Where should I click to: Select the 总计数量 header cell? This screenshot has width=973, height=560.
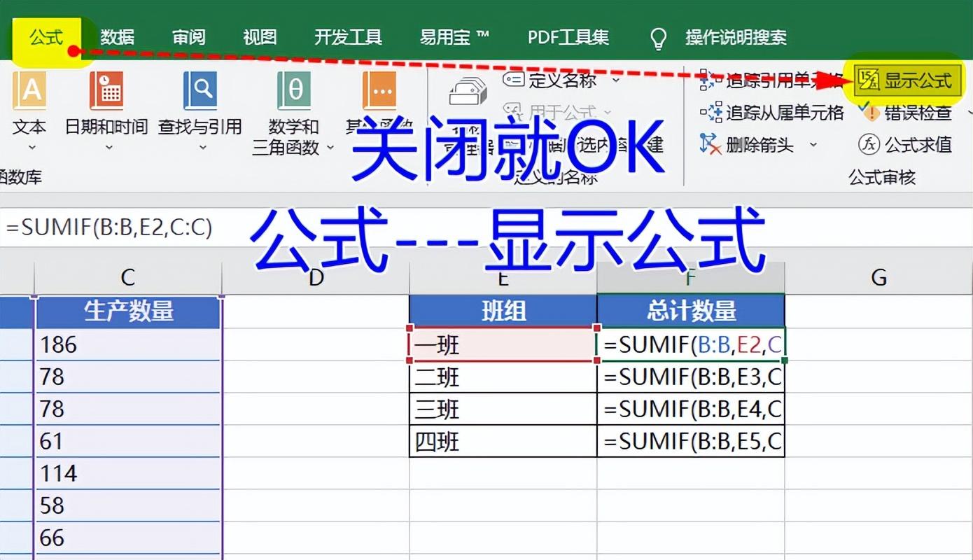(x=691, y=311)
